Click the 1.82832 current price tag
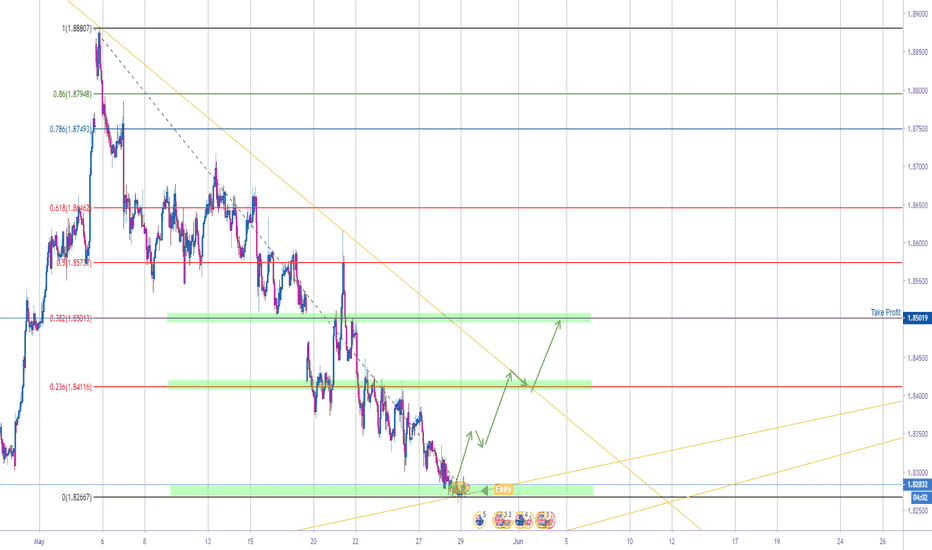The height and width of the screenshot is (550, 932). [x=917, y=485]
